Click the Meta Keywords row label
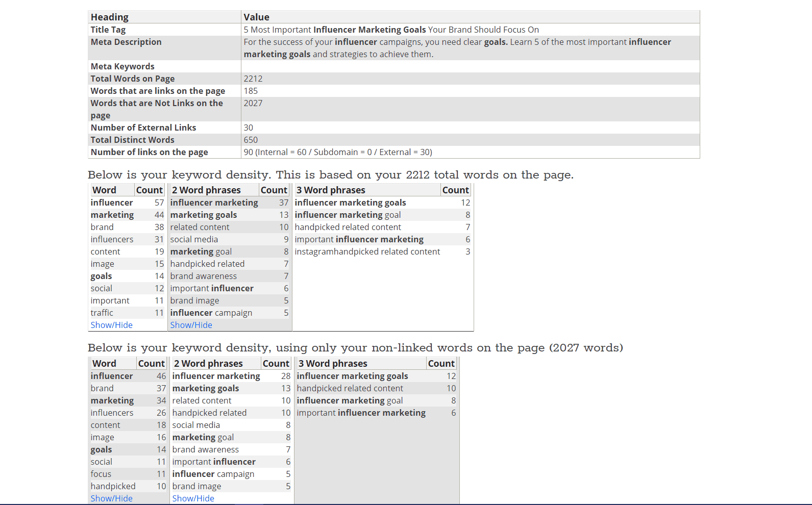812x505 pixels. (x=122, y=66)
